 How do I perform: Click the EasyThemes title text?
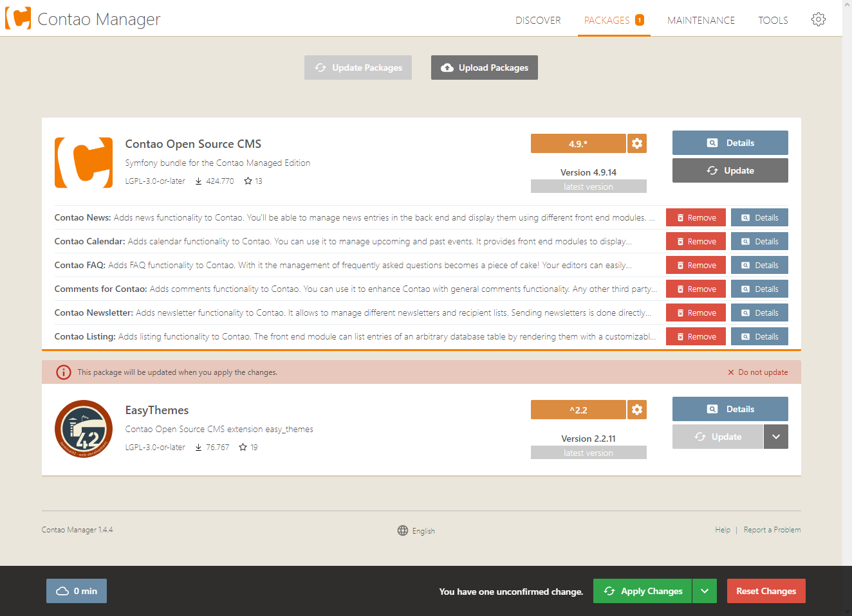pos(157,410)
